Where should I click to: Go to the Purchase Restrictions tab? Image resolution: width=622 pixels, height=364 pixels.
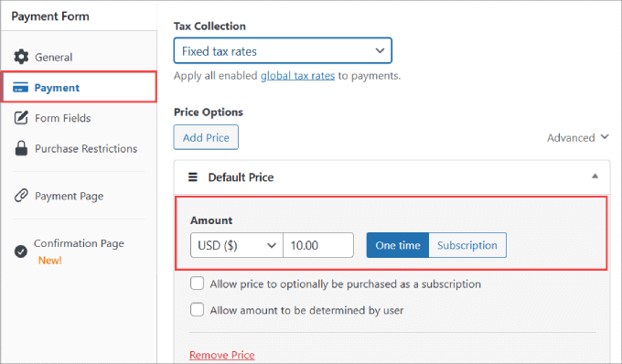tap(86, 149)
